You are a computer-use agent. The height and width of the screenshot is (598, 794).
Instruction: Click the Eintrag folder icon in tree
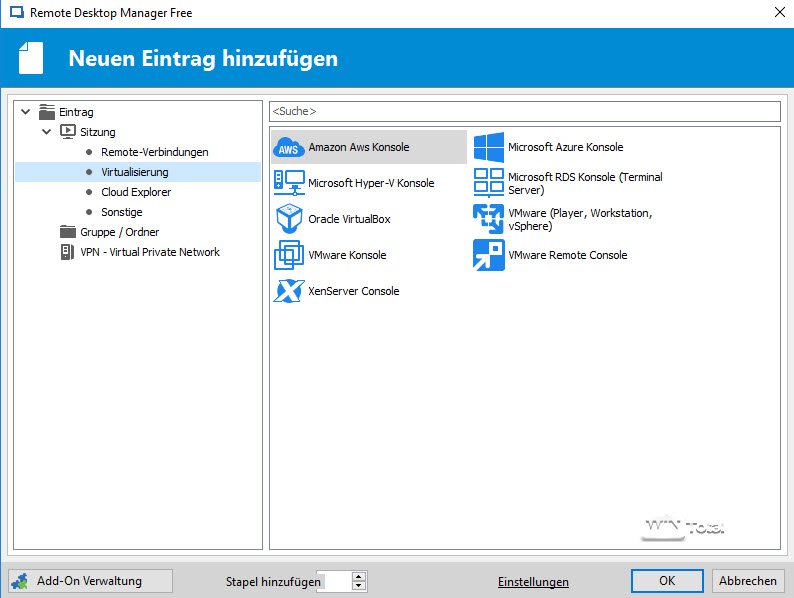[x=47, y=112]
